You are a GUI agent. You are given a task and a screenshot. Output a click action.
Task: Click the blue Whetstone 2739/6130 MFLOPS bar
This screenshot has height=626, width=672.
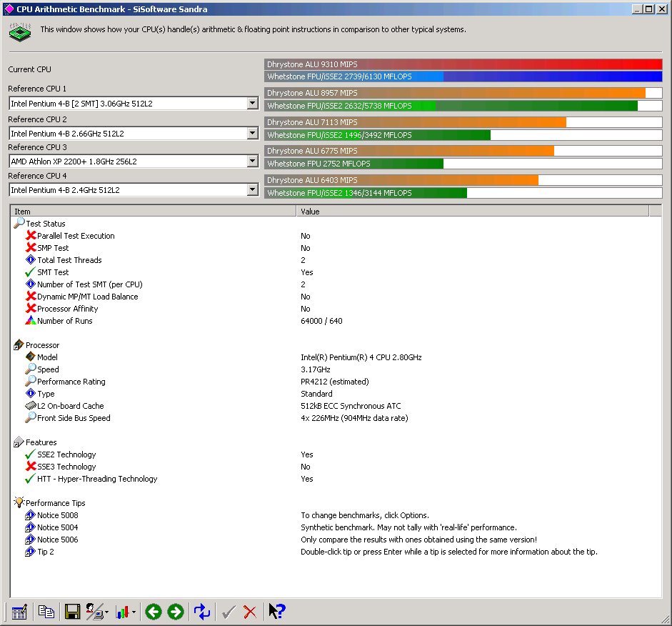[463, 76]
